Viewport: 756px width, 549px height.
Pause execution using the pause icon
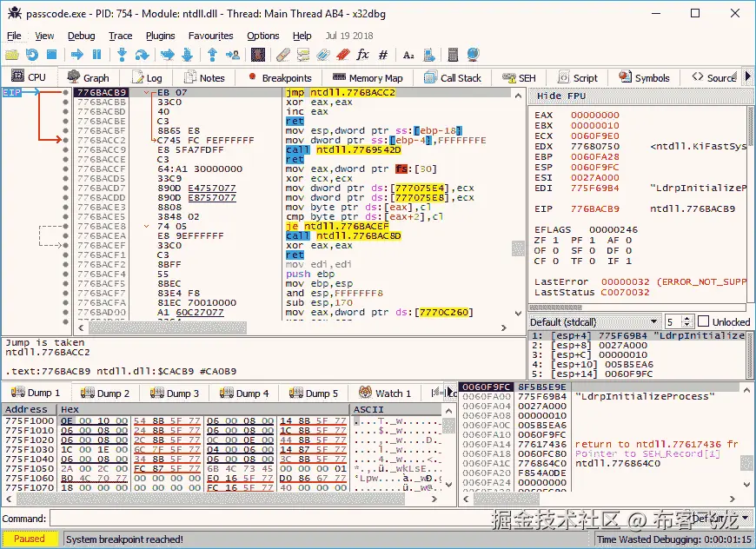pyautogui.click(x=97, y=55)
